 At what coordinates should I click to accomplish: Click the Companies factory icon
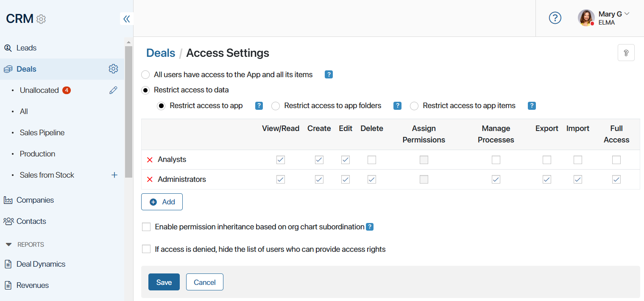click(8, 200)
